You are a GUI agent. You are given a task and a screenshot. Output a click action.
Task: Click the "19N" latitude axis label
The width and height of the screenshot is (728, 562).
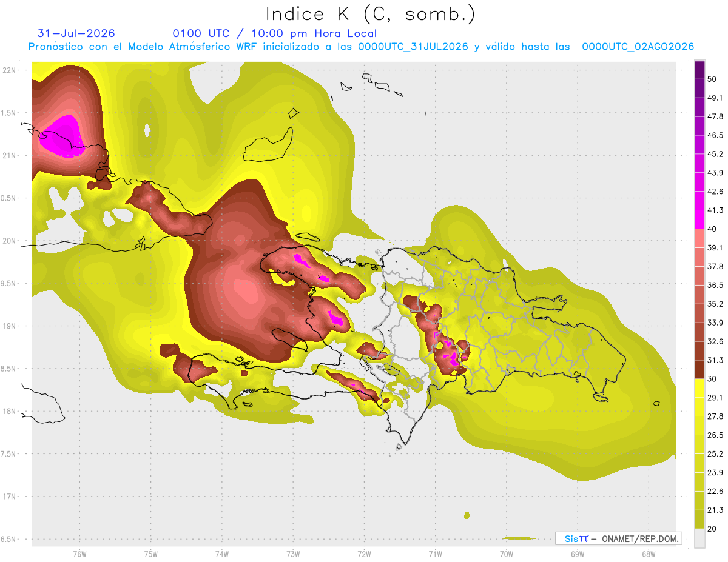click(8, 326)
